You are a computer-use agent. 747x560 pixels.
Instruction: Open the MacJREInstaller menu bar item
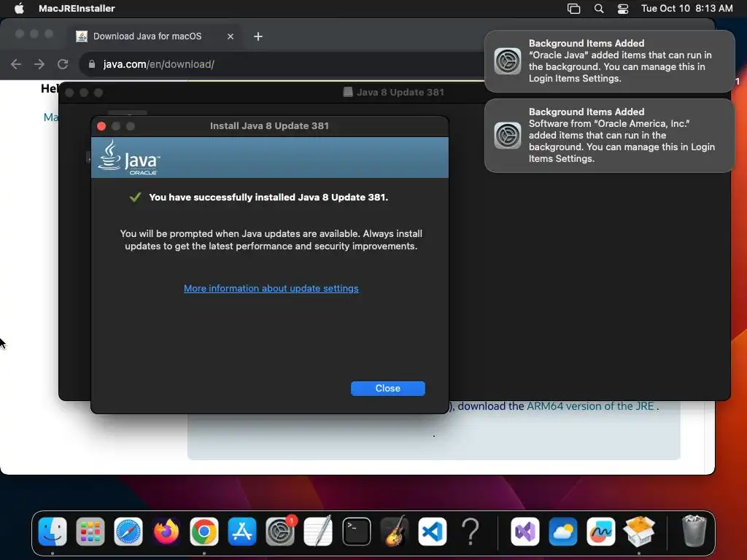coord(77,8)
